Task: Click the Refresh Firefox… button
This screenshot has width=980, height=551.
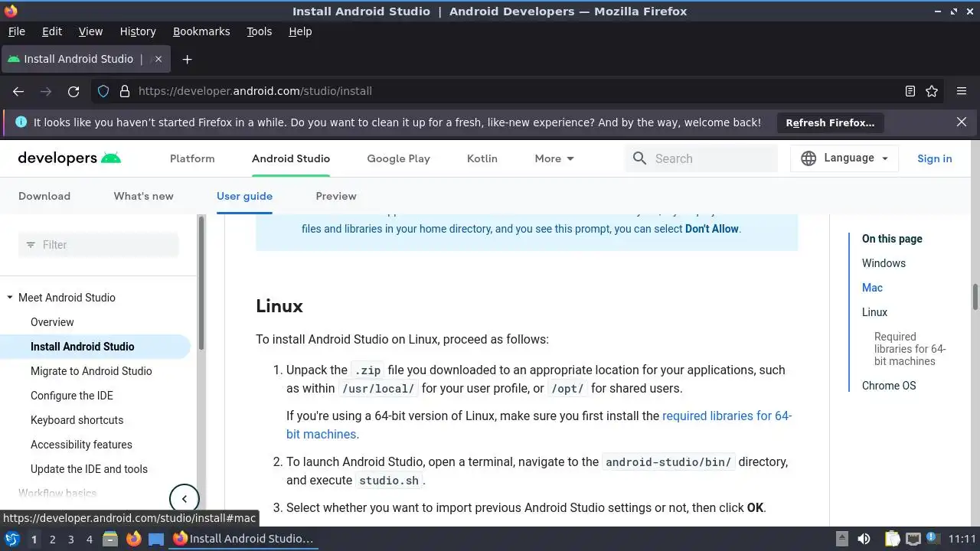Action: pos(830,122)
